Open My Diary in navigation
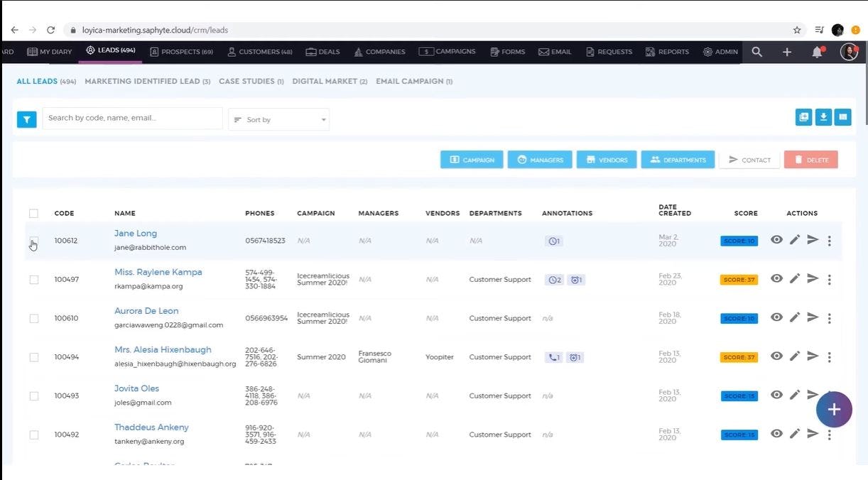Screen dimensions: 868x480 tap(50, 52)
